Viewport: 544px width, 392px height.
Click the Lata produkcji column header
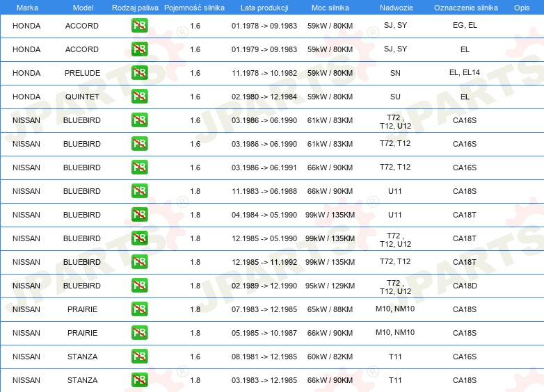pyautogui.click(x=264, y=8)
